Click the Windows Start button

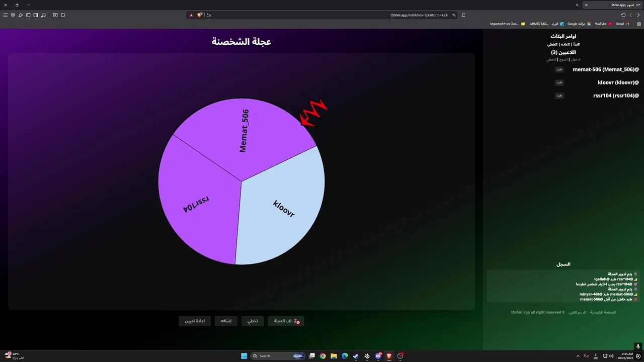[244, 356]
